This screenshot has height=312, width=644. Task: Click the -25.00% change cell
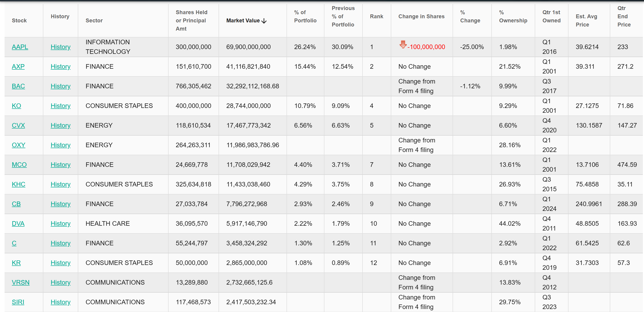[x=472, y=47]
